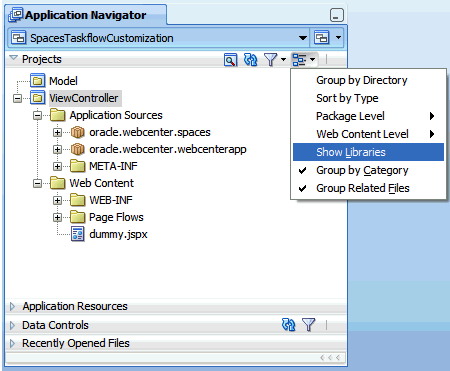This screenshot has width=450, height=371.
Task: Open the Projects filter funnel icon
Action: (x=274, y=60)
